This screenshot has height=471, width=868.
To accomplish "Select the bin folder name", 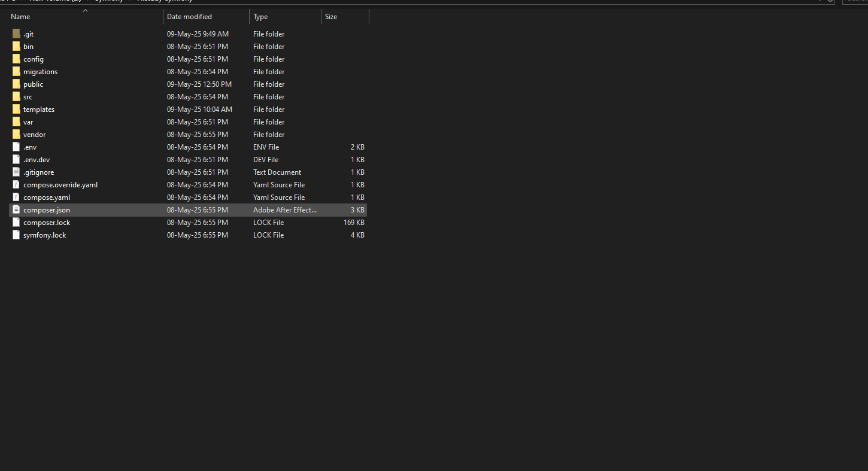I will coord(28,47).
